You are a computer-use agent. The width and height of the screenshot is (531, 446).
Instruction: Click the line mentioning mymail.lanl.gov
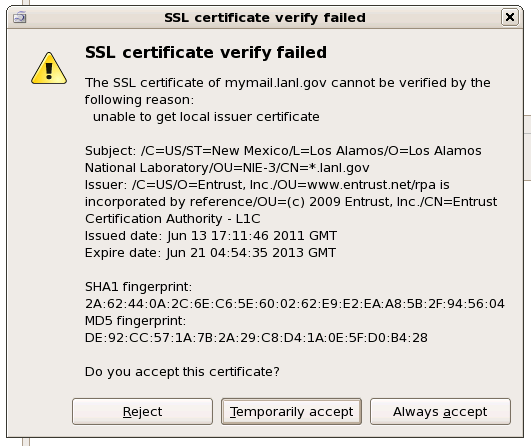pyautogui.click(x=288, y=83)
